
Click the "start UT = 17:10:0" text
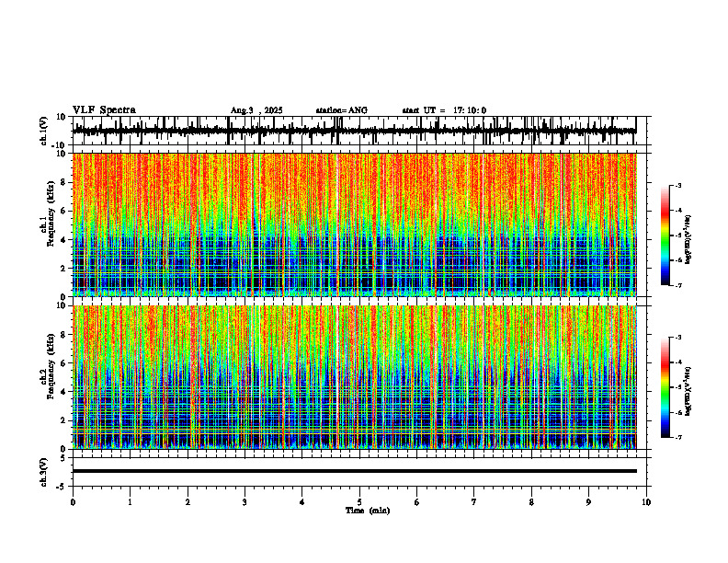click(x=444, y=110)
